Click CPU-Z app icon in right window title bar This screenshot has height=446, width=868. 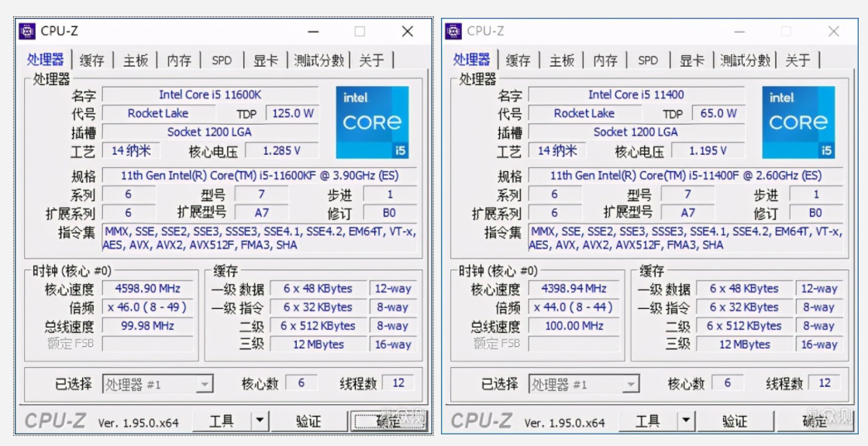[x=453, y=32]
